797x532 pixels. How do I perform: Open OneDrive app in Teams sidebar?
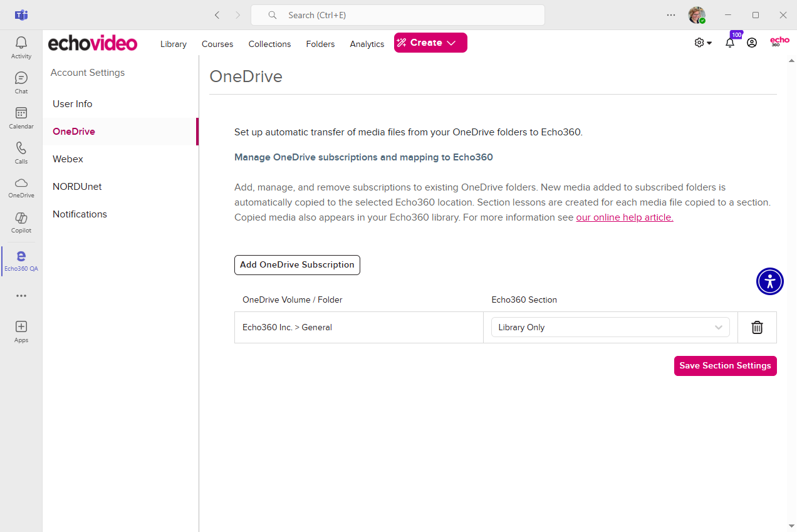coord(21,187)
